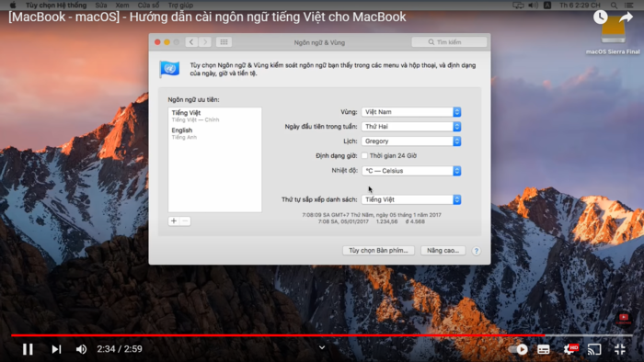Open Lịch dropdown showing Gregory

point(411,141)
